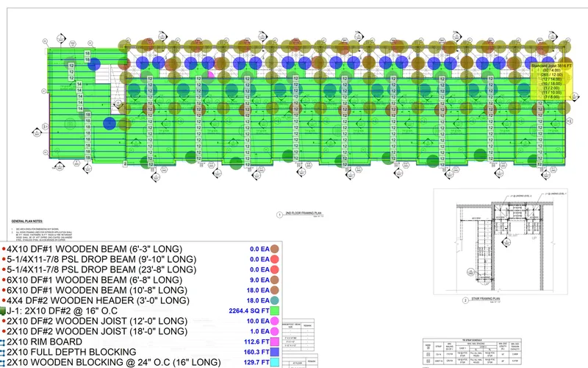588x368 pixels.
Task: Click the 2264.4 SQ FT quantity value
Action: coord(249,311)
